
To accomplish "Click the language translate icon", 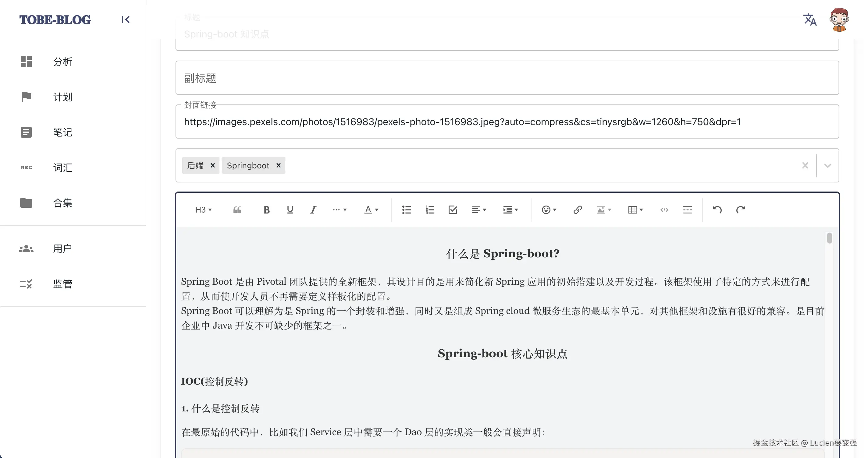I will [x=810, y=19].
